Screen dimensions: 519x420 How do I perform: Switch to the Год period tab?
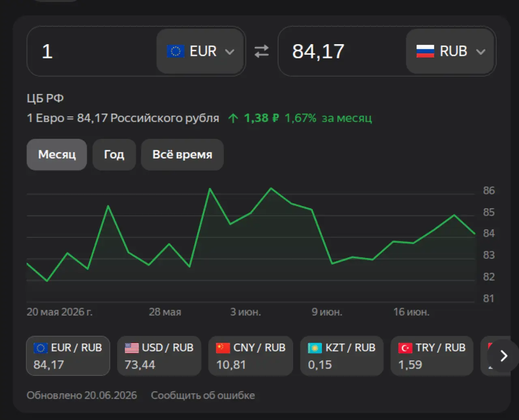114,155
